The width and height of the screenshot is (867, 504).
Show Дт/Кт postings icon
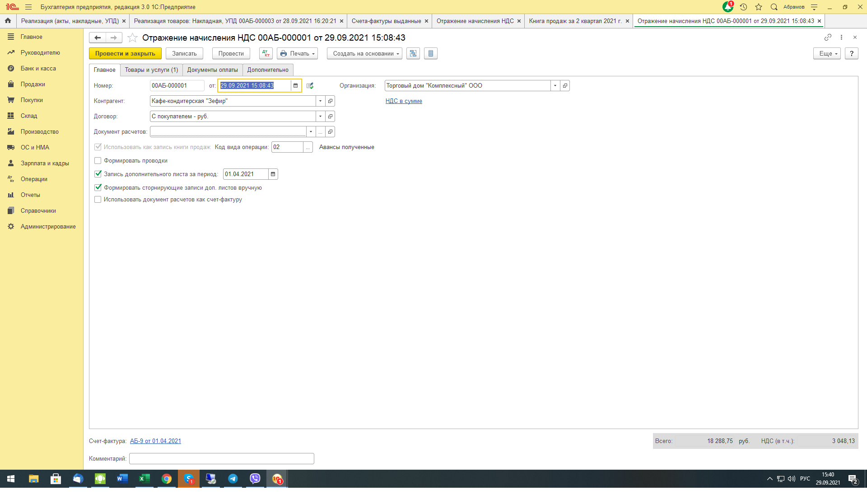click(266, 53)
